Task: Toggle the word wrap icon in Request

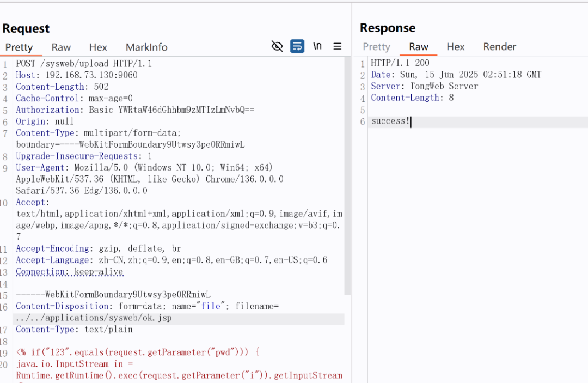Action: click(297, 46)
